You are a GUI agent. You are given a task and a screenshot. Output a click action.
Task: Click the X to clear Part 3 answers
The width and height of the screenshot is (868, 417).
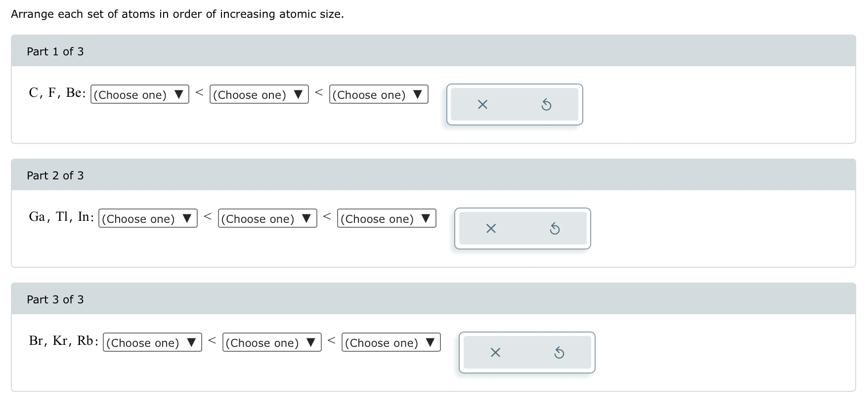(x=495, y=352)
